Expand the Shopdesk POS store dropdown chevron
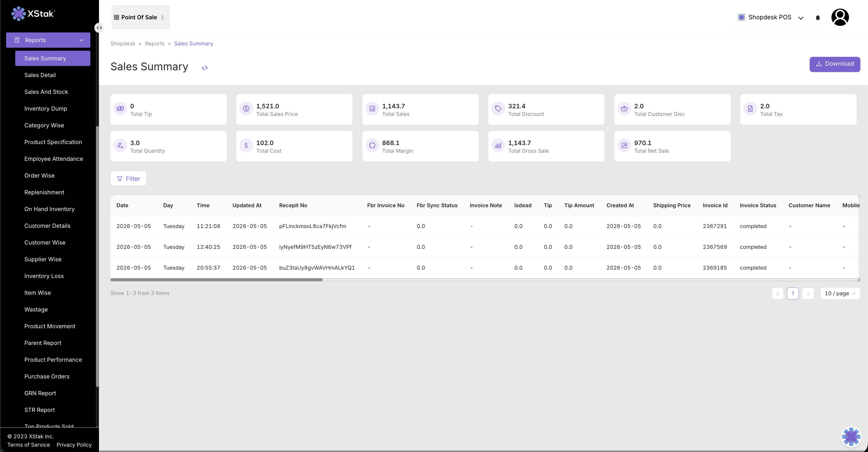The image size is (868, 452). [x=800, y=18]
